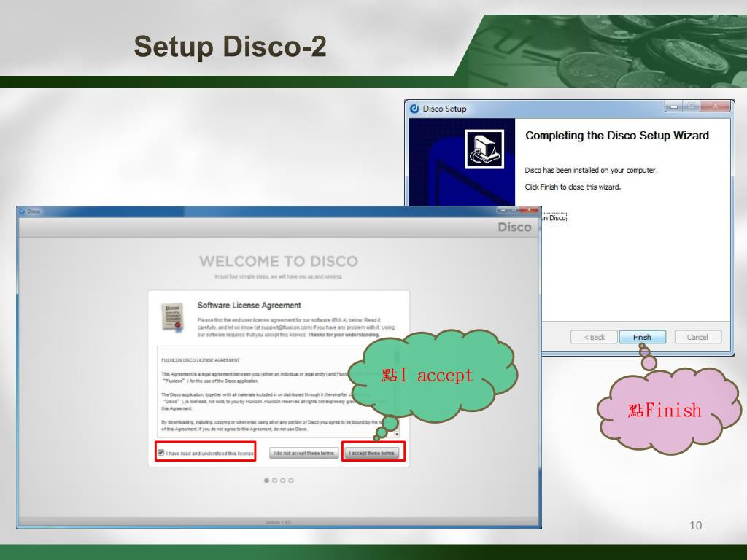The image size is (747, 560).
Task: Click Finish in the Disco Setup wizard
Action: tap(642, 337)
